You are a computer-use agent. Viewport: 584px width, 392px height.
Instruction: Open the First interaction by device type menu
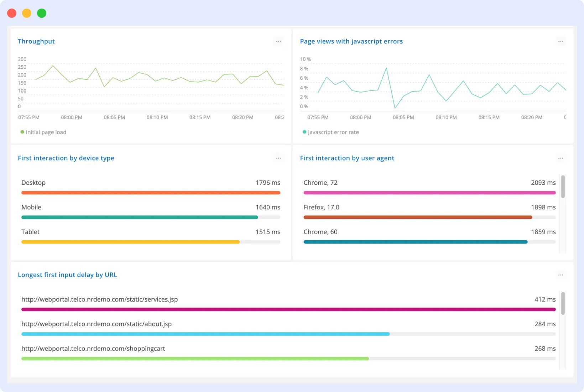278,158
